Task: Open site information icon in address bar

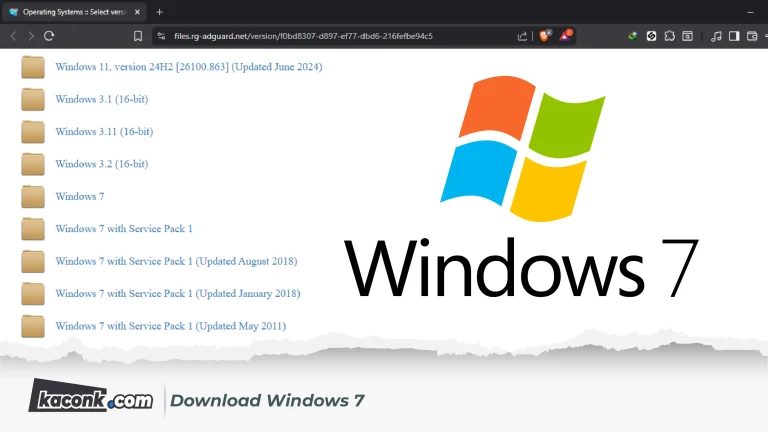Action: (x=161, y=36)
